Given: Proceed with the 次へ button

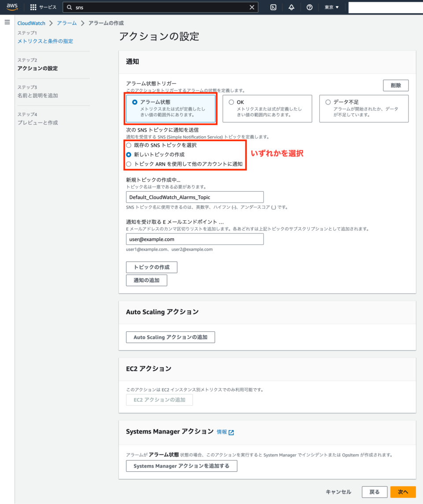Looking at the screenshot, I should point(403,492).
